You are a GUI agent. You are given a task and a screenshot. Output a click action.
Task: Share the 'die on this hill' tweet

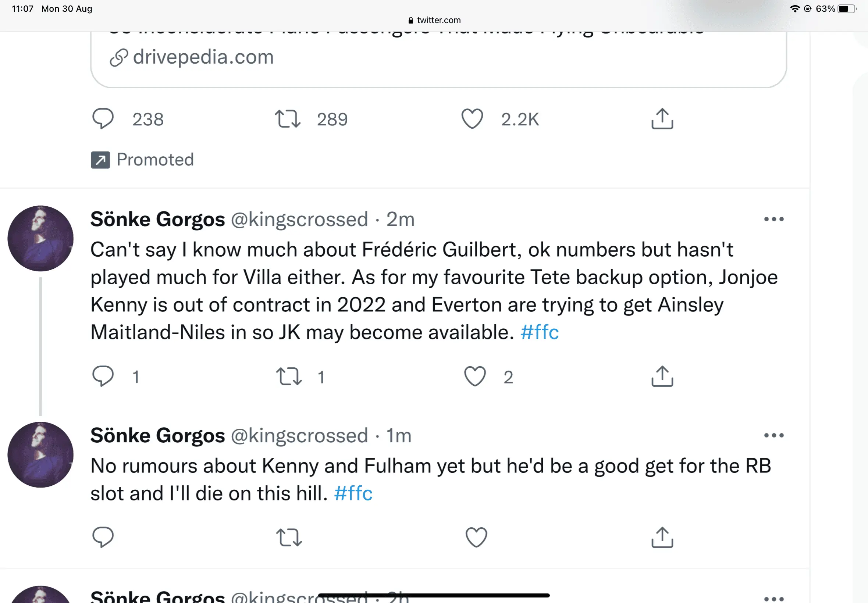(662, 537)
